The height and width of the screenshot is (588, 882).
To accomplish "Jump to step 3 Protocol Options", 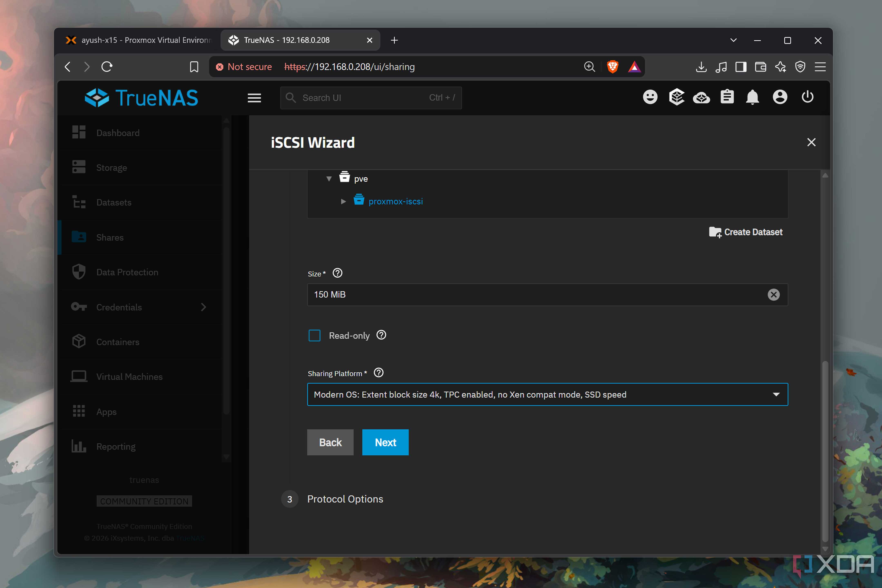I will [x=332, y=499].
